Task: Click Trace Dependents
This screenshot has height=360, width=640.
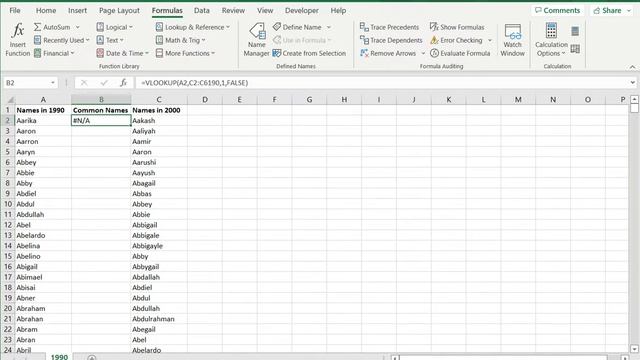Action: (391, 40)
